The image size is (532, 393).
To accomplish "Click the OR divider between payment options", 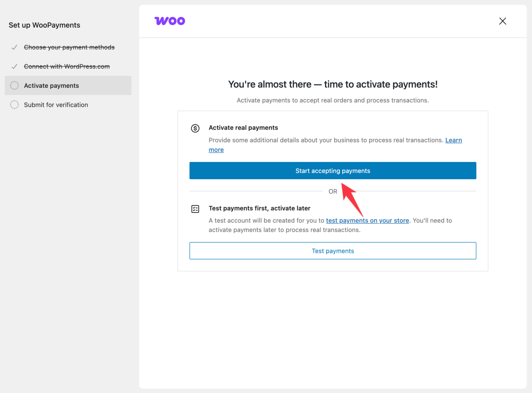I will [x=333, y=191].
